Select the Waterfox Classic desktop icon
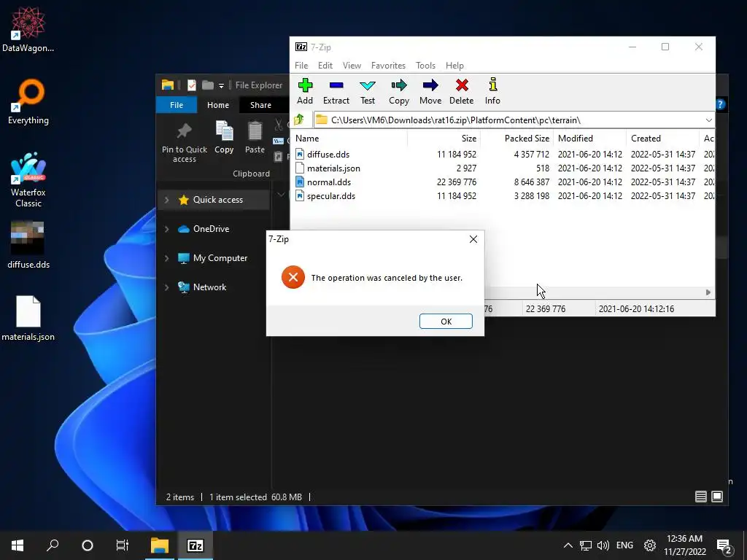Image resolution: width=747 pixels, height=560 pixels. click(x=28, y=179)
